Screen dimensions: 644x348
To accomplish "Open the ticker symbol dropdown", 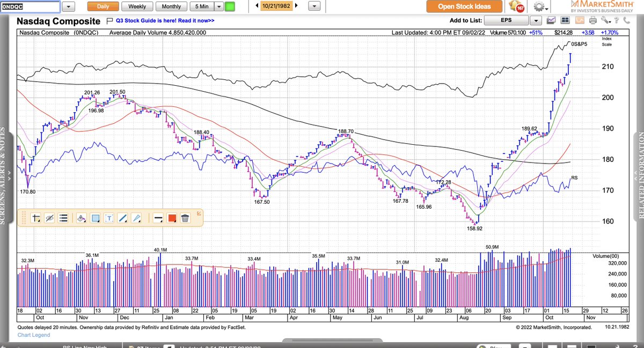I will [68, 6].
